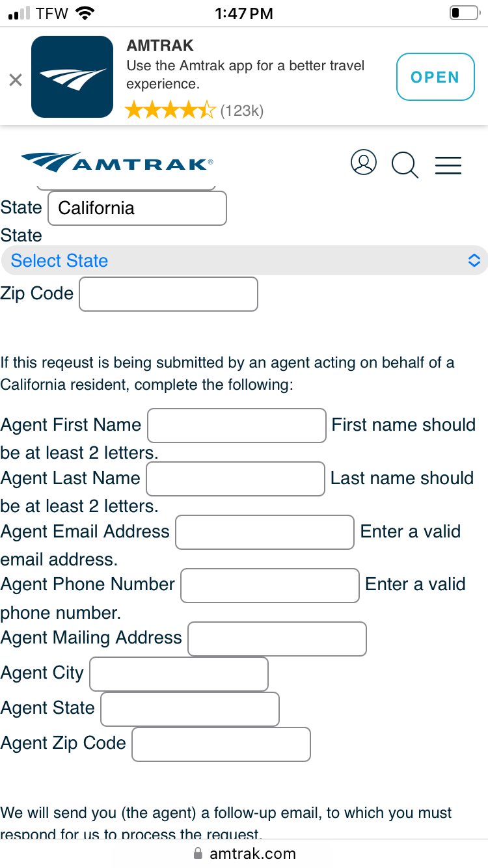Screen dimensions: 488x868
Task: Tap the amtrak.com address bar
Action: pyautogui.click(x=244, y=854)
